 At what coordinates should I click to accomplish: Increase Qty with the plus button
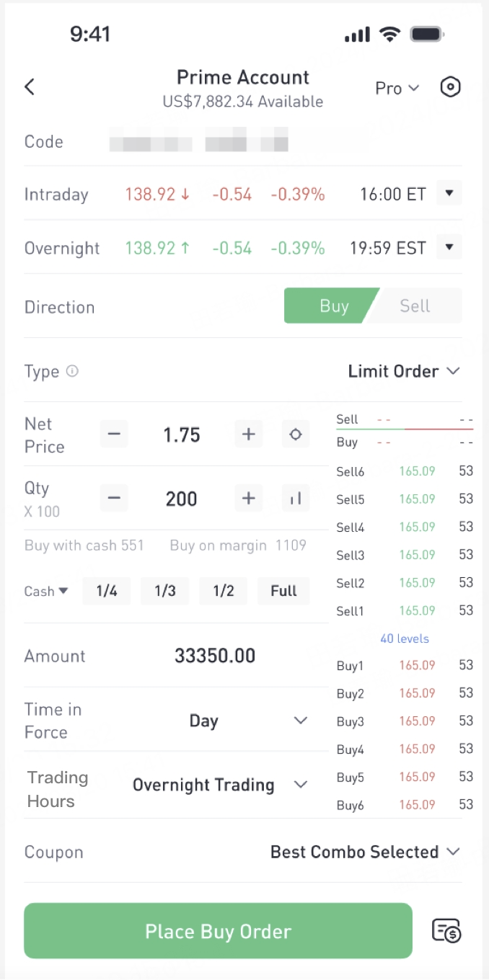249,498
